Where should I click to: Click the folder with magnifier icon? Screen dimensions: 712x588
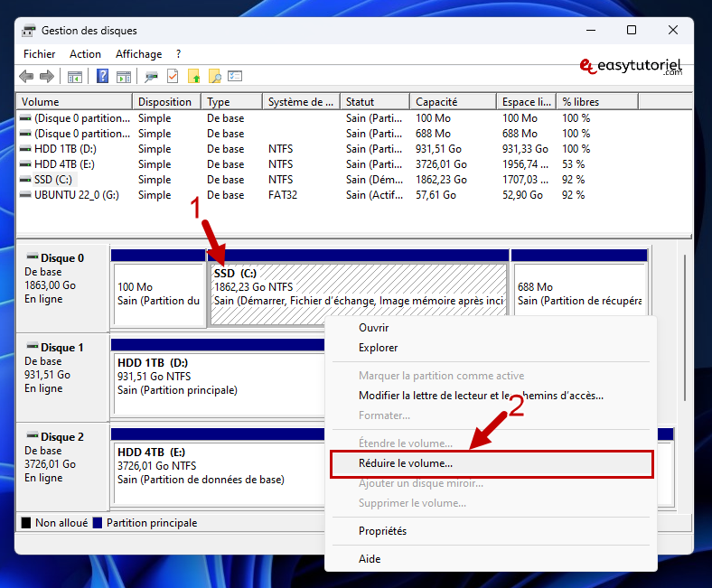(215, 76)
